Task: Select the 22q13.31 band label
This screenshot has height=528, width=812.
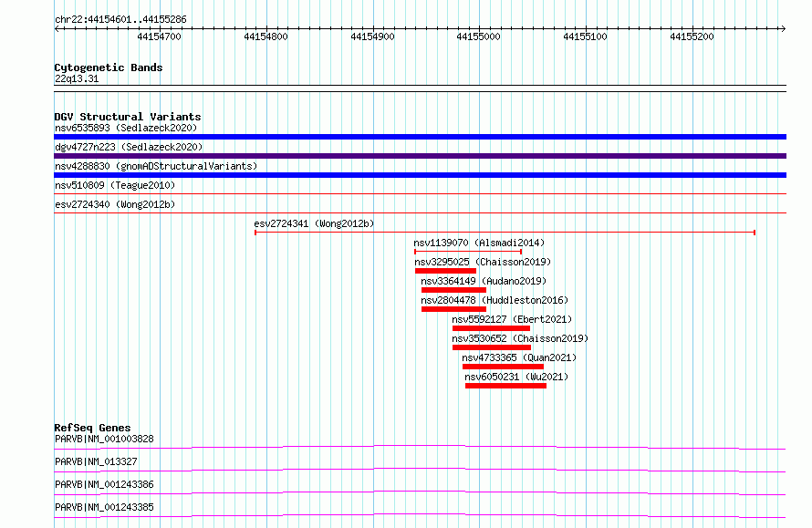Action: (77, 78)
